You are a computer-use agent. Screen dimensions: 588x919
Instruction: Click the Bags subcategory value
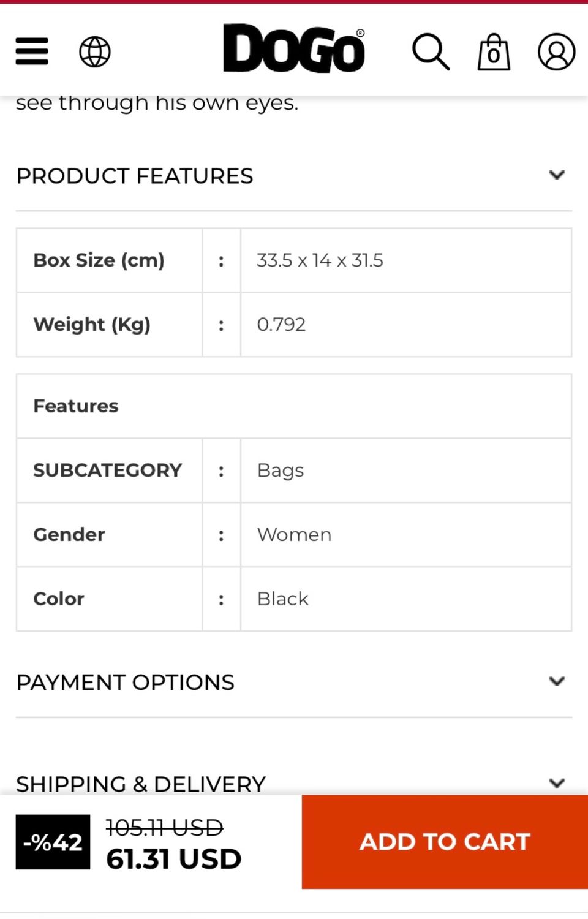tap(281, 471)
